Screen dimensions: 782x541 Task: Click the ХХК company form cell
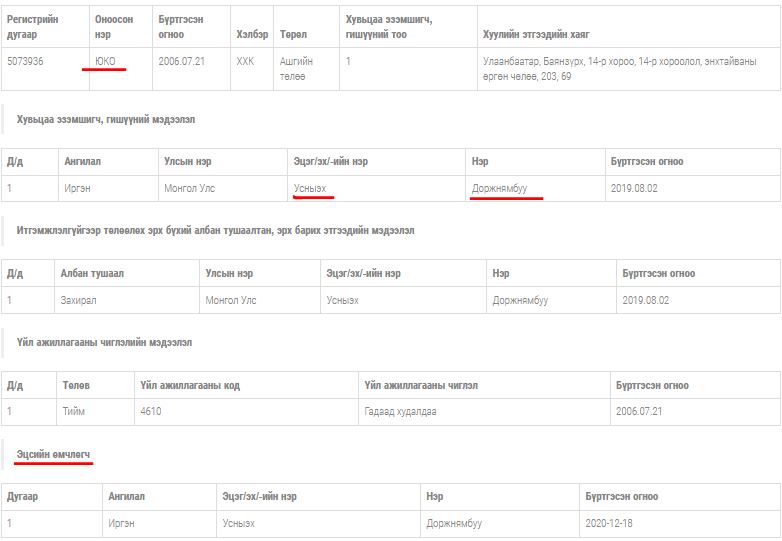[246, 61]
